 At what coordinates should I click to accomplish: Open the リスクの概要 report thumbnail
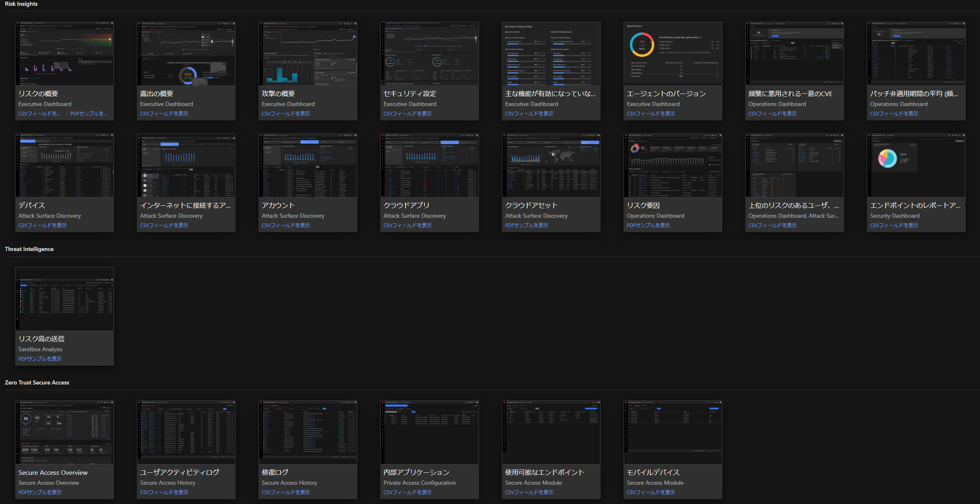(64, 54)
